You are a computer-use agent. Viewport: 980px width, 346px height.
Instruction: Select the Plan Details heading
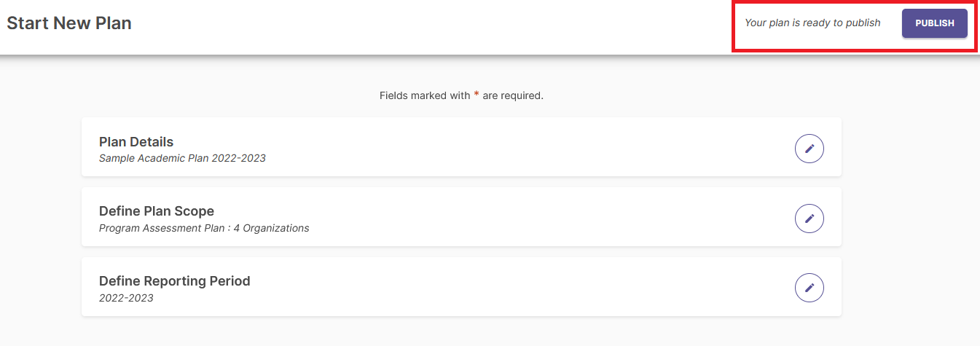coord(136,142)
